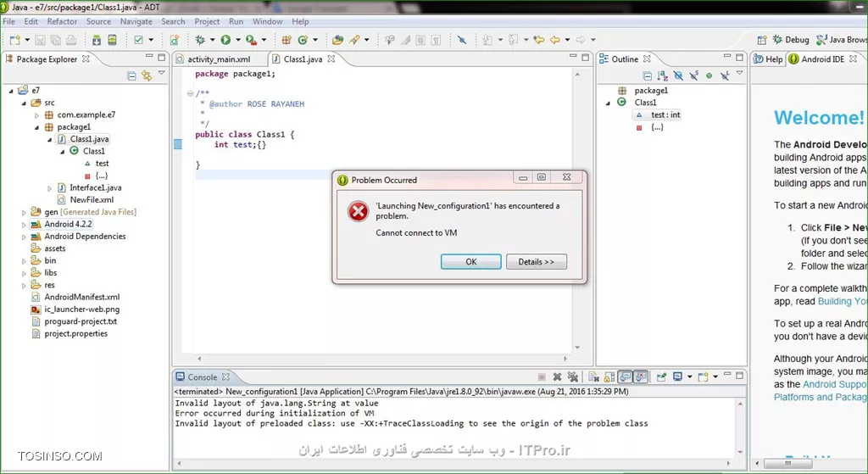
Task: Click the Remove Launch icon in Console
Action: point(558,377)
